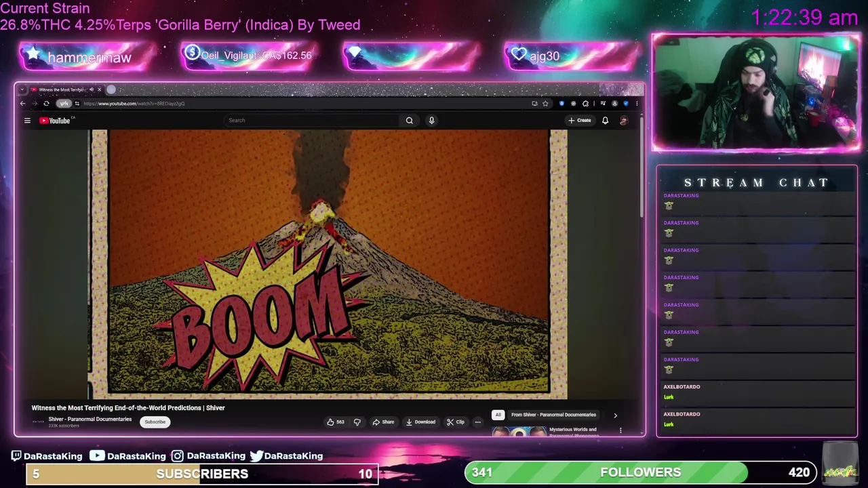Click the video title 'Witness the Most Terrifying End-of-the-World Predictions'
868x488 pixels.
point(128,408)
